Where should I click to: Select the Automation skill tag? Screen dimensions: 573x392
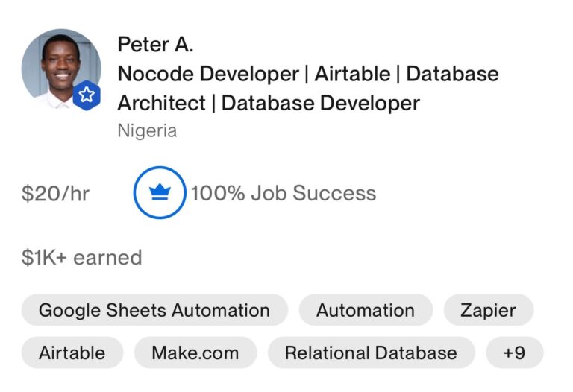coord(366,310)
